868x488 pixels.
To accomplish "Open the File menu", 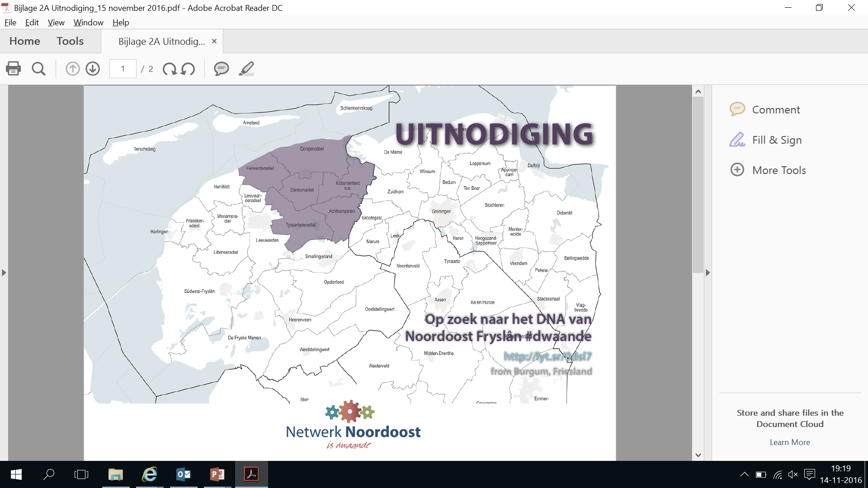I will (10, 22).
